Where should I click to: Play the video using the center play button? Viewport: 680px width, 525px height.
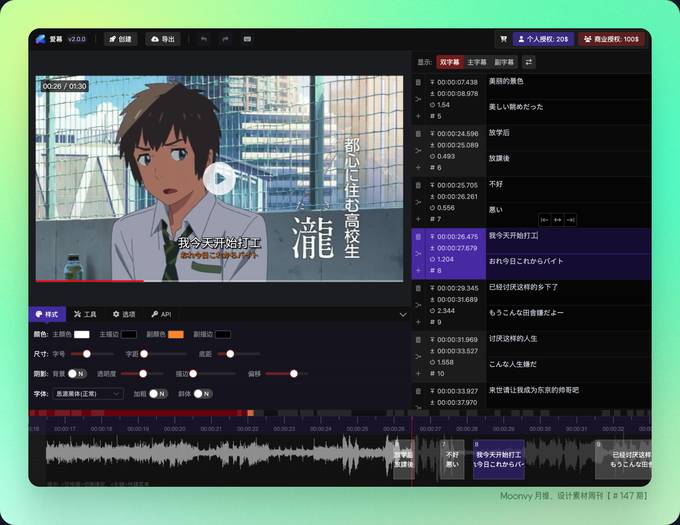coord(219,178)
